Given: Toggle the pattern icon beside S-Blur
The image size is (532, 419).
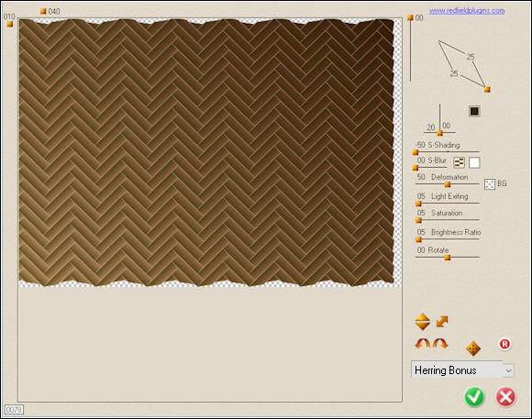Looking at the screenshot, I should pos(459,163).
